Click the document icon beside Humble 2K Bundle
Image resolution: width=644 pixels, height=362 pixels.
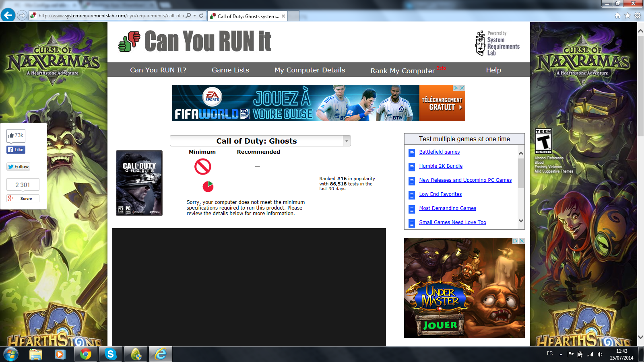point(411,167)
